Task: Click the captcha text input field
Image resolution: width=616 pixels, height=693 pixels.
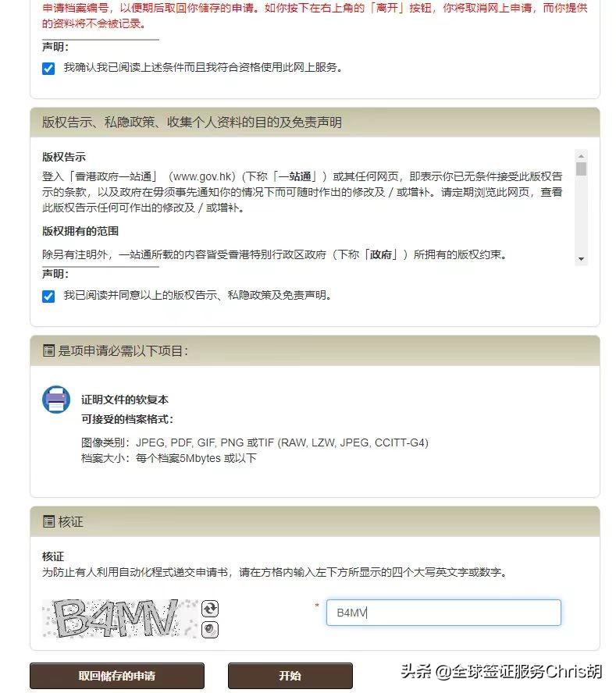Action: tap(443, 613)
